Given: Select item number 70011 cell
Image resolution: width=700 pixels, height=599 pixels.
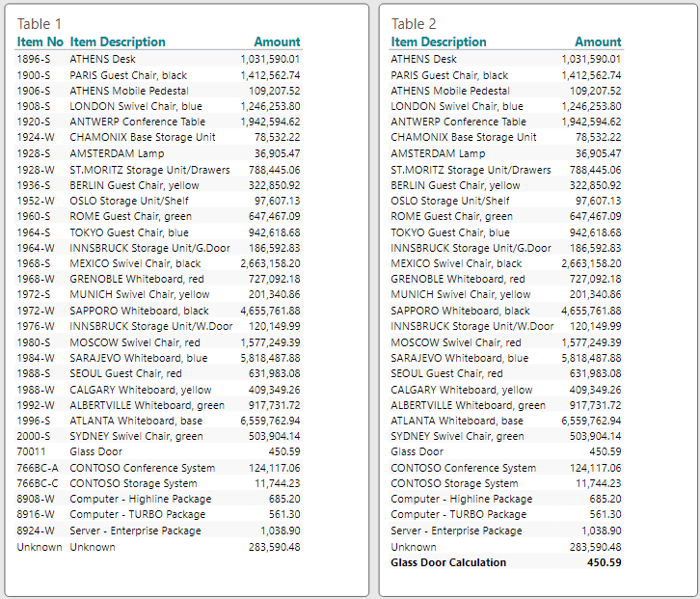Looking at the screenshot, I should pyautogui.click(x=31, y=451).
